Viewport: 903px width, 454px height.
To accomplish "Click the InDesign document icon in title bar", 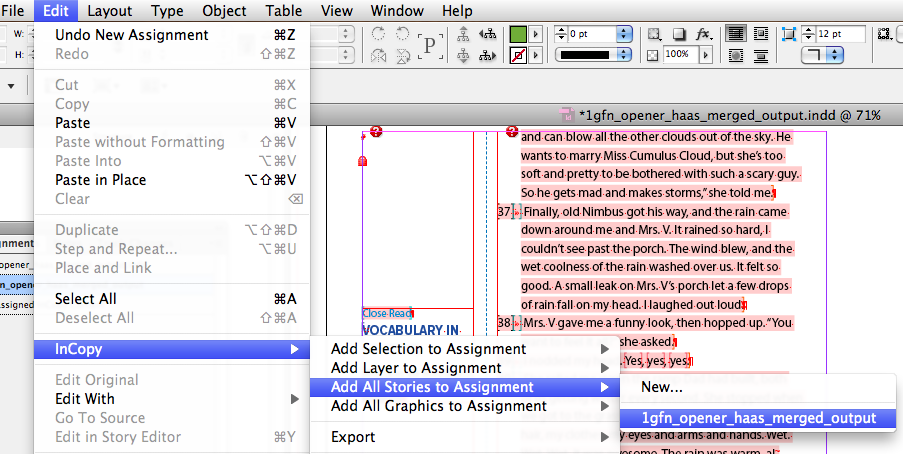I will click(x=567, y=115).
